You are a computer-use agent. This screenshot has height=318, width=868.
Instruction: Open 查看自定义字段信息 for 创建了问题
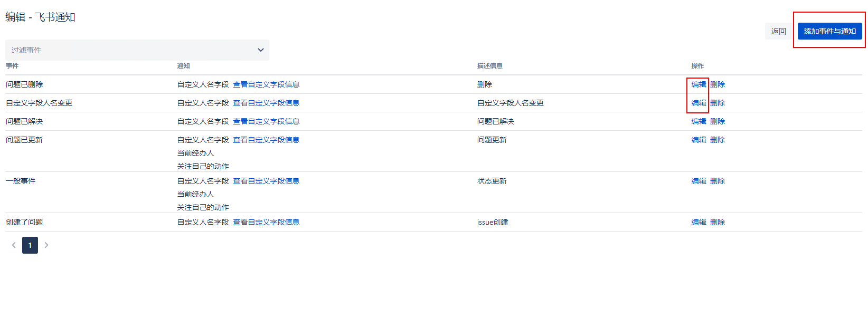click(x=266, y=222)
